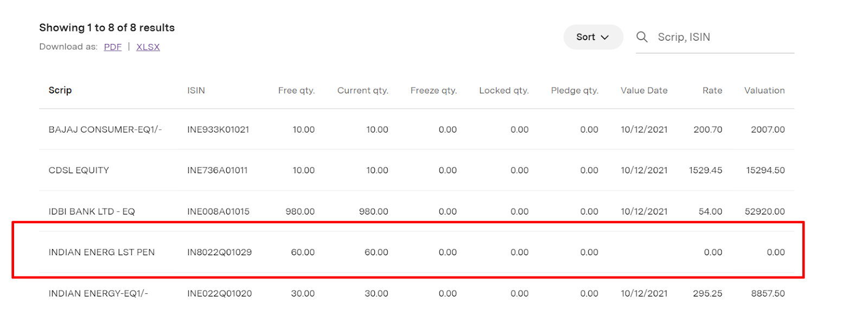Click the Sort chevron arrow
The width and height of the screenshot is (868, 309).
pos(605,37)
